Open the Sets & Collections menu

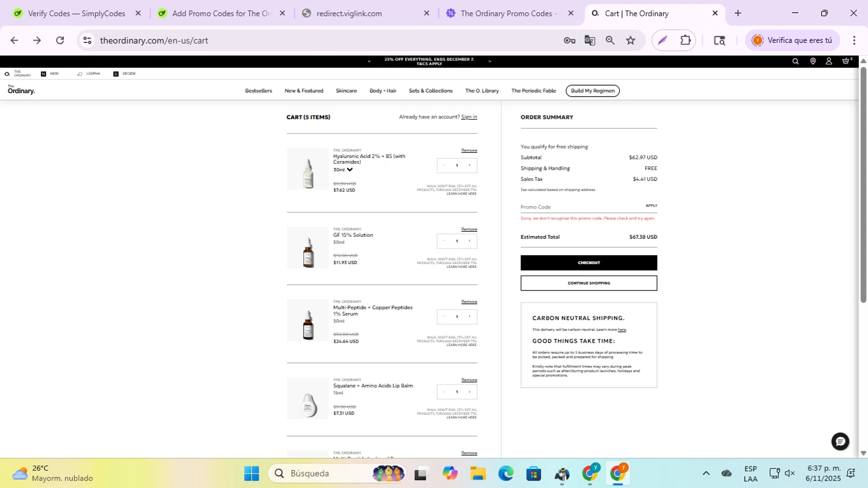click(x=431, y=91)
